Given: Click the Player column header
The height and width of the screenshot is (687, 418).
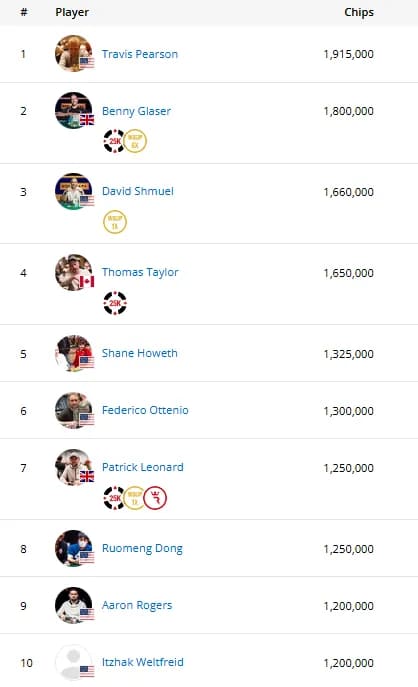Looking at the screenshot, I should (72, 12).
